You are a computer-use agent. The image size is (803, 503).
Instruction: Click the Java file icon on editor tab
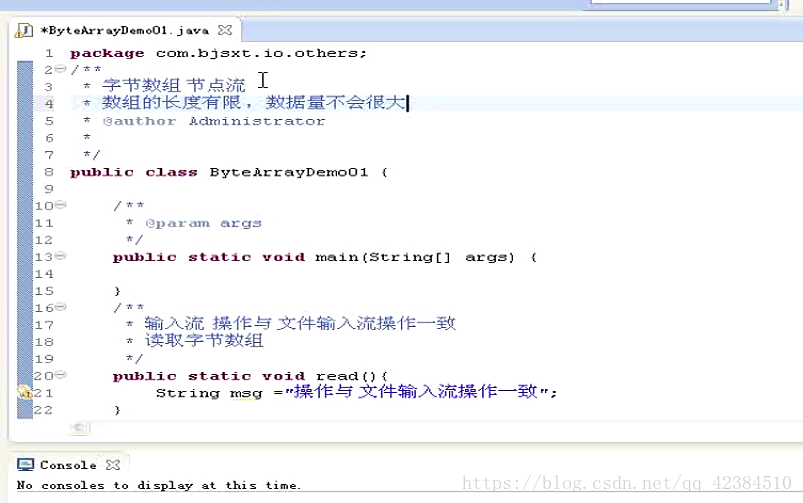[24, 31]
